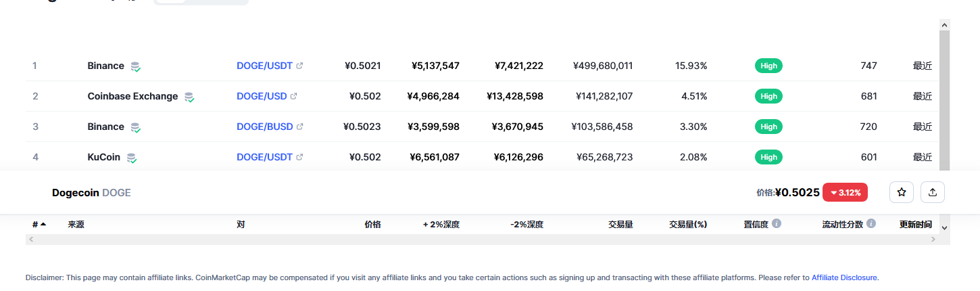Open the Coinbase Exchange source link
Viewport: 980px width, 291px height.
click(x=132, y=96)
